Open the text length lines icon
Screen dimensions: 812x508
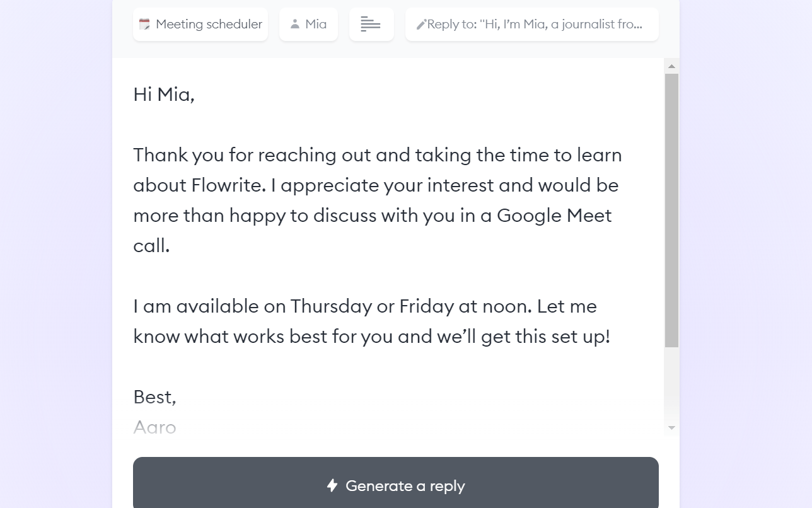point(371,25)
